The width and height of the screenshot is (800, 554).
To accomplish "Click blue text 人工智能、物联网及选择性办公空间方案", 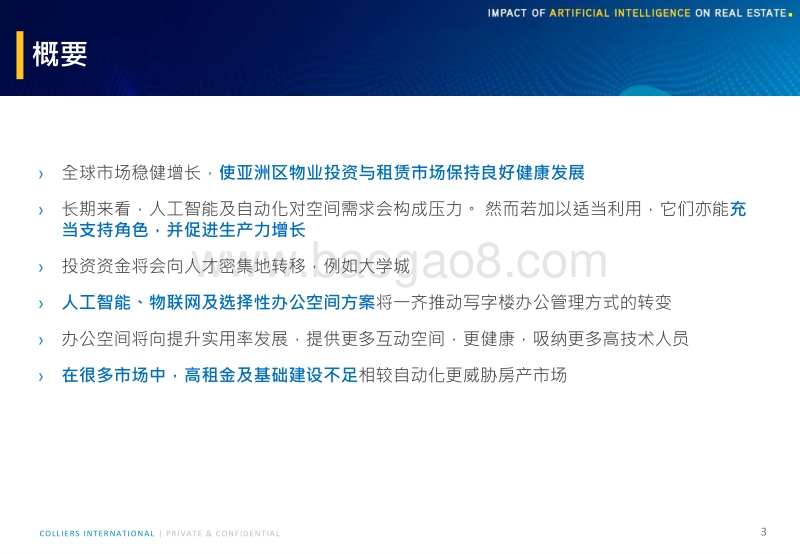I will click(218, 303).
